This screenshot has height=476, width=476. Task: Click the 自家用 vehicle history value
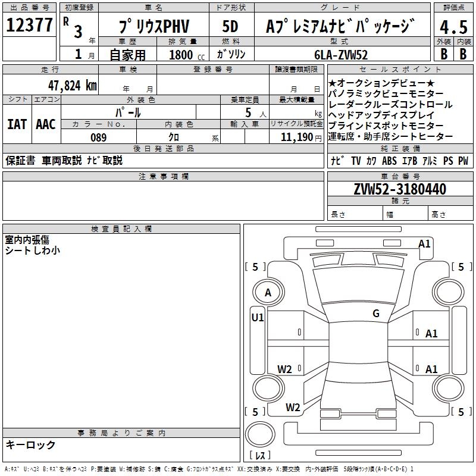click(x=127, y=55)
